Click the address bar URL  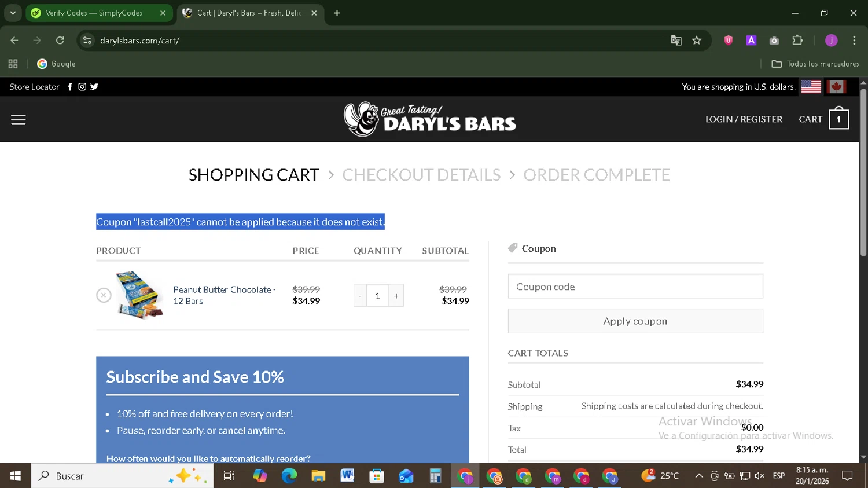(x=139, y=41)
